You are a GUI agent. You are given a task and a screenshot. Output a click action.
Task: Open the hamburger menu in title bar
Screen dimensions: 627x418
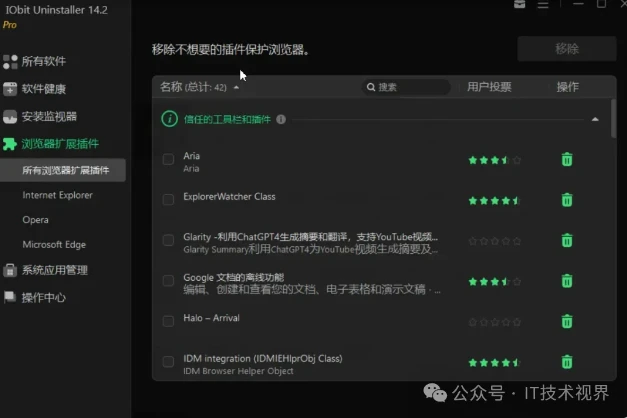(x=543, y=4)
